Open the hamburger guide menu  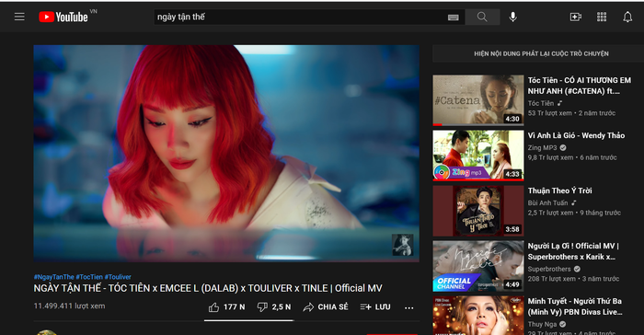(19, 17)
